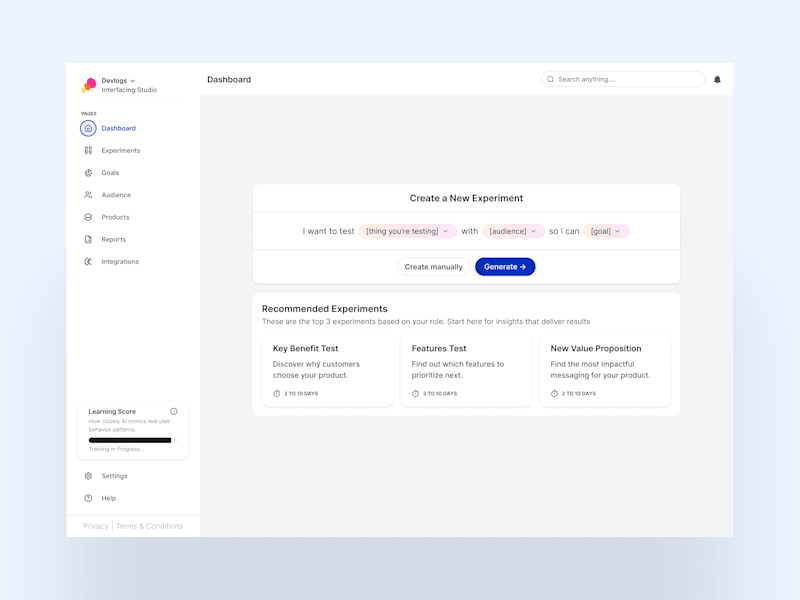This screenshot has height=600, width=800.
Task: Open notifications via the bell icon
Action: click(x=717, y=79)
